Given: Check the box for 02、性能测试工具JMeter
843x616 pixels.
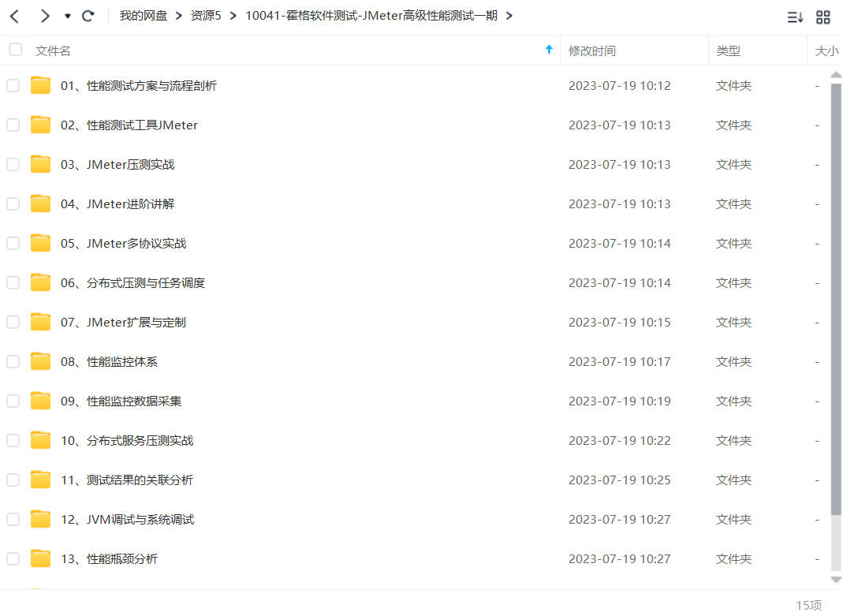Looking at the screenshot, I should tap(13, 125).
